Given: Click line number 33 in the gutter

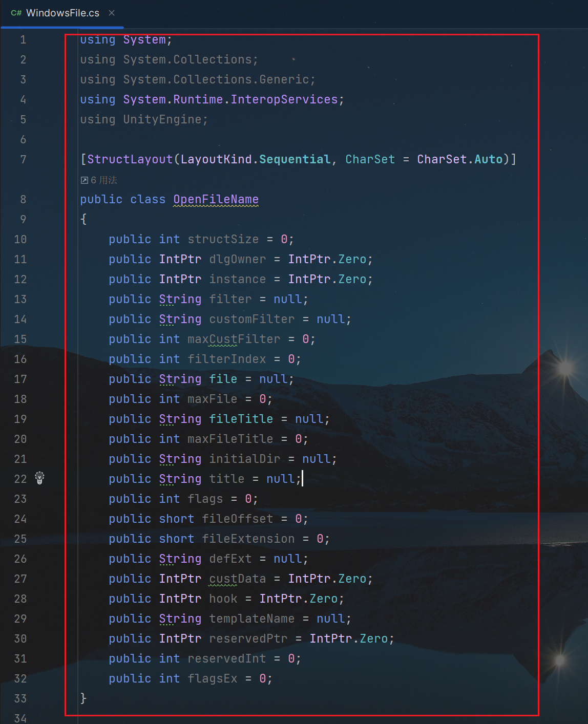Looking at the screenshot, I should coord(20,698).
